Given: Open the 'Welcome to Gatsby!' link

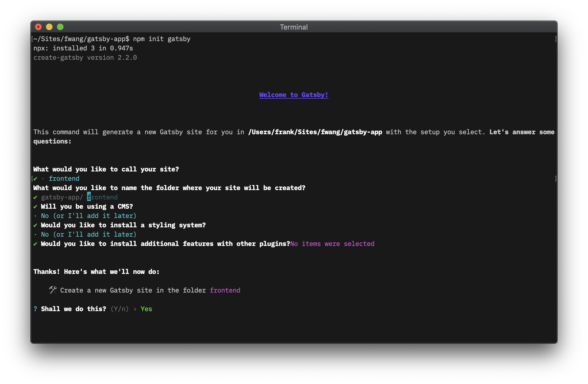Looking at the screenshot, I should (x=294, y=95).
